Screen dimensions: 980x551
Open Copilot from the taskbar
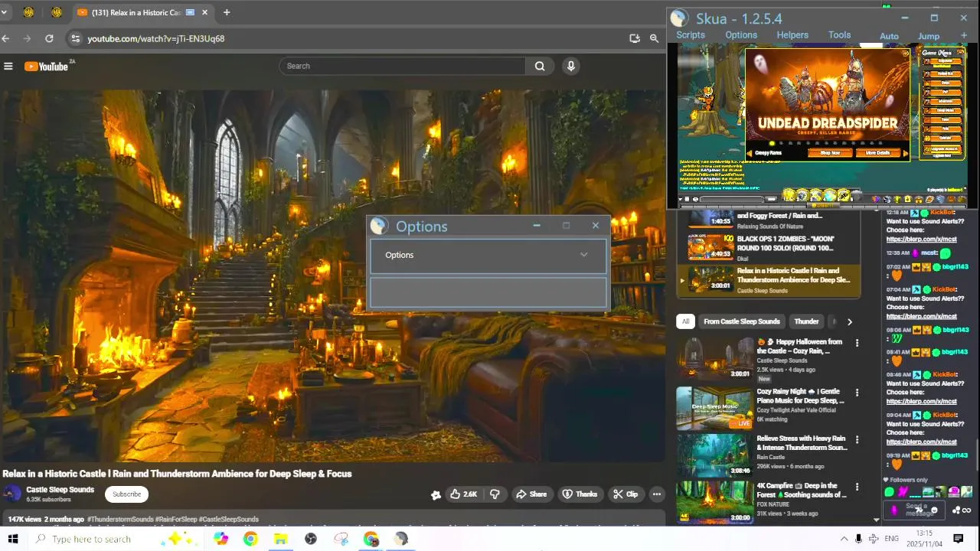[220, 539]
